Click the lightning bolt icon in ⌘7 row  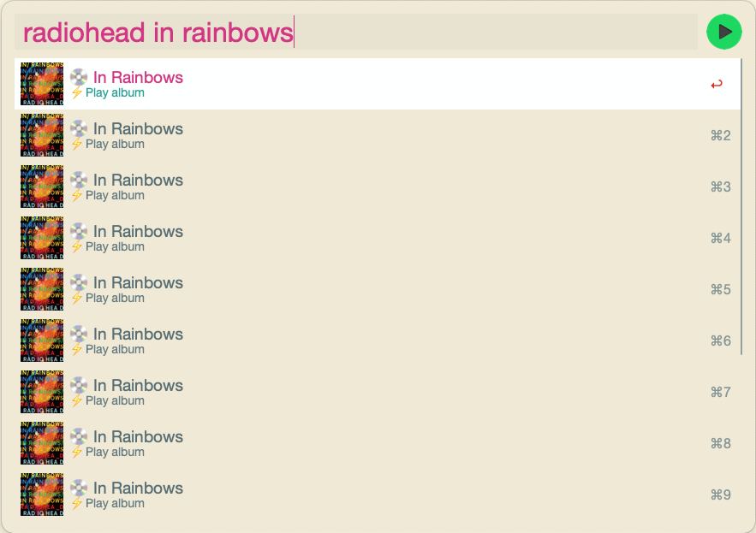(77, 400)
